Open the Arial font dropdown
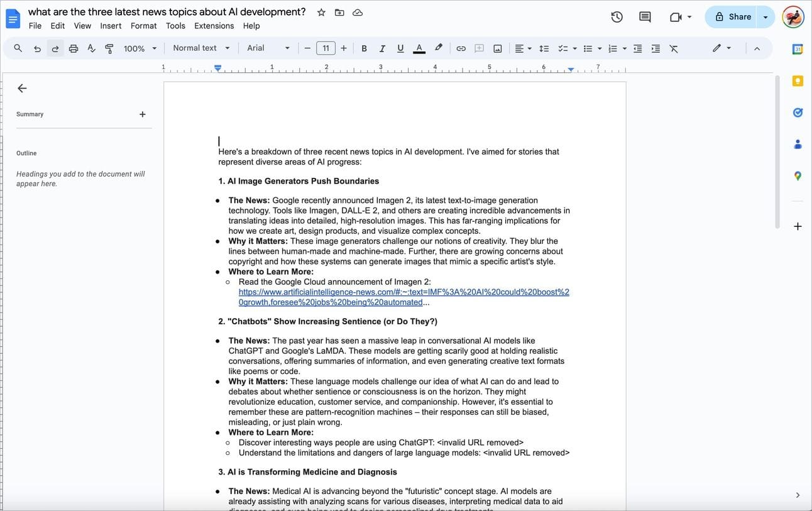The image size is (812, 511). (x=268, y=48)
